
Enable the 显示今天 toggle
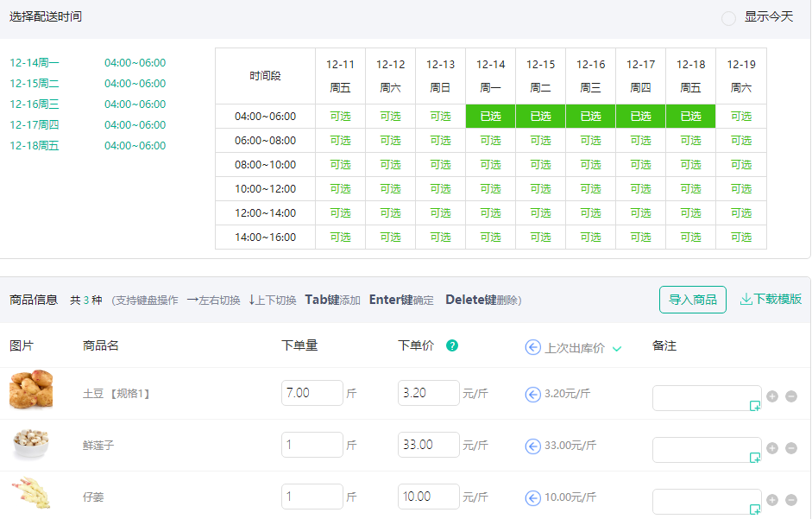coord(727,17)
